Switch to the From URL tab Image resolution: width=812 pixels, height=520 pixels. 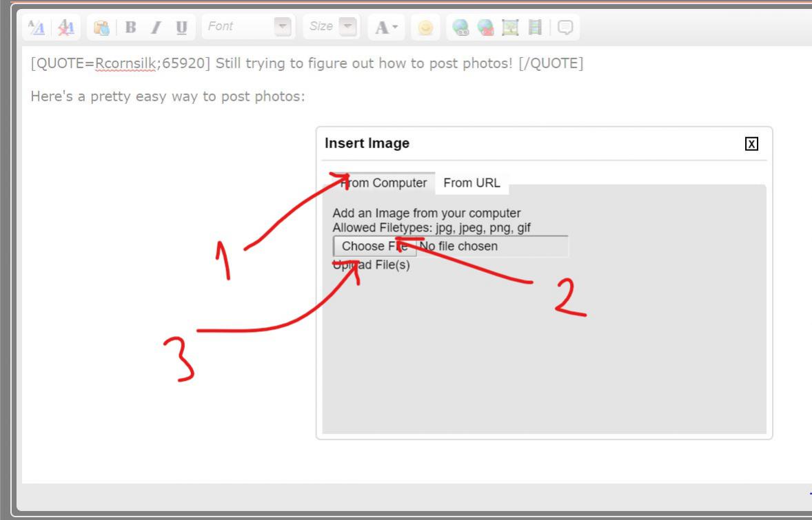pyautogui.click(x=471, y=183)
